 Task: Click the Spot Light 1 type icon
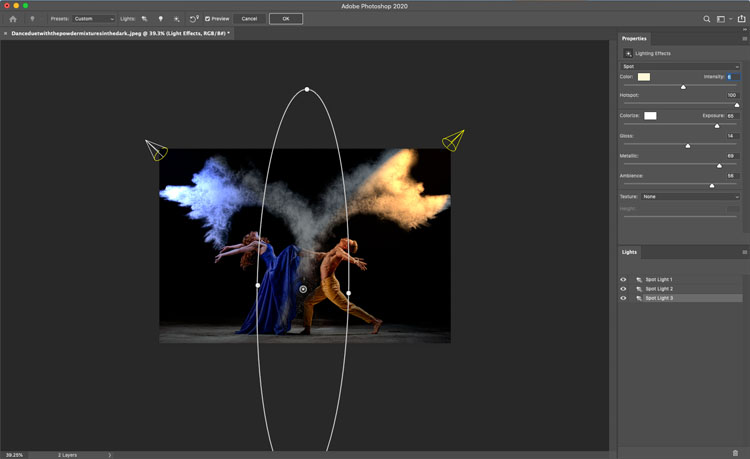(639, 280)
